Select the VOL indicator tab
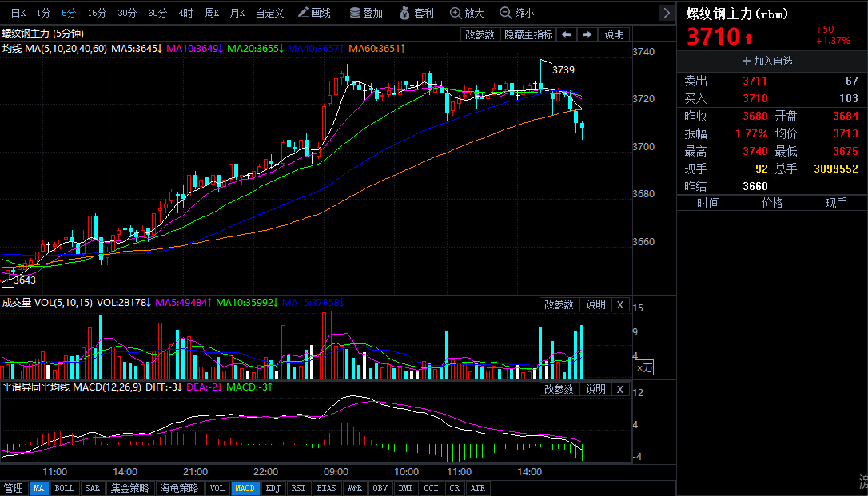 [x=217, y=488]
